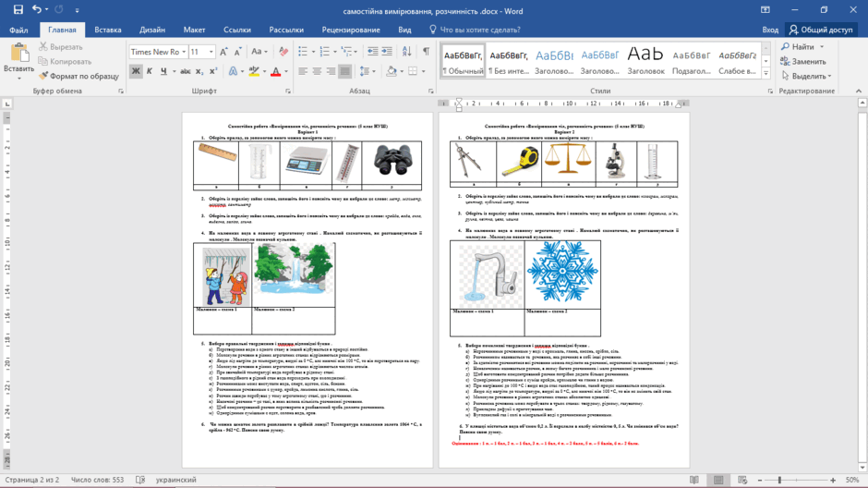Open text effects icon in font group
Screen dimensions: 868x488
[233, 71]
